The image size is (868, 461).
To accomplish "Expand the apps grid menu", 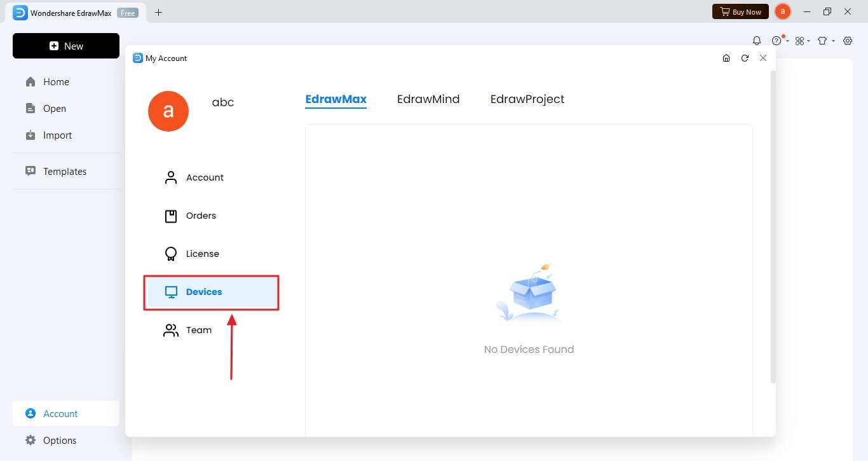I will [803, 41].
